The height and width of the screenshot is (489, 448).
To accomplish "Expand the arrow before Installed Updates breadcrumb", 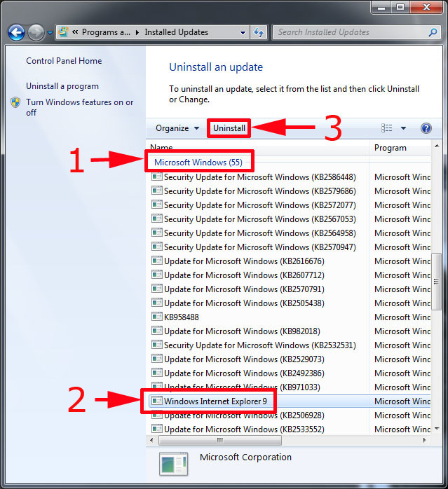I will 137,32.
